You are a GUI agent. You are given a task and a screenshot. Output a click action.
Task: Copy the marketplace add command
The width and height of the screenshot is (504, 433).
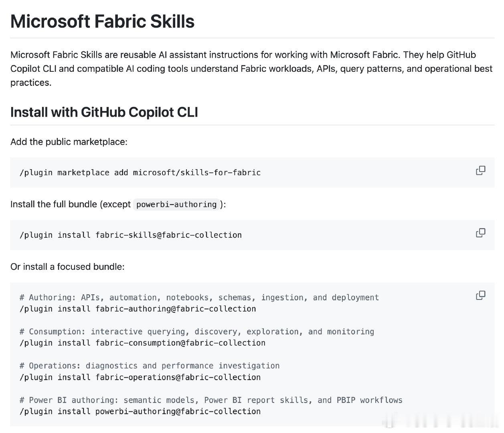(480, 171)
